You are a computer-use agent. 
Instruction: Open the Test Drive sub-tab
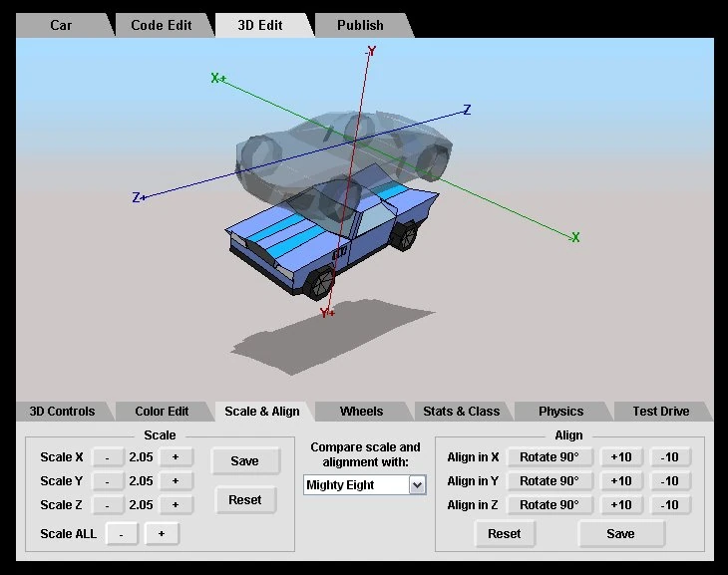coord(660,412)
